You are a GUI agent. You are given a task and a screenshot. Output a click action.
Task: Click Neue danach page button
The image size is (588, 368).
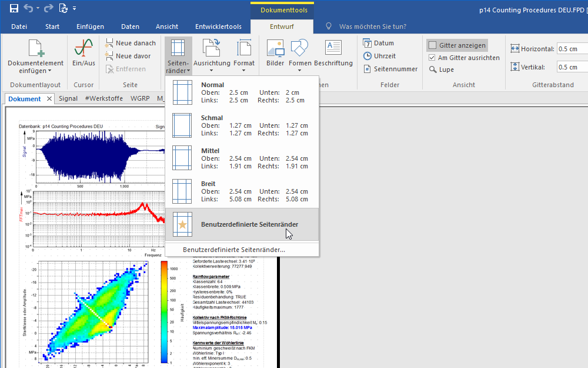(x=131, y=43)
